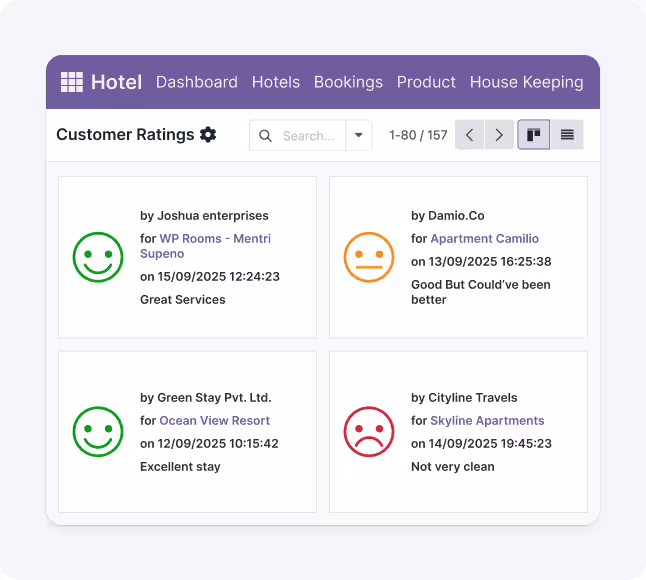Screen dimensions: 646x580
Task: Go to next page of ratings
Action: (x=499, y=135)
